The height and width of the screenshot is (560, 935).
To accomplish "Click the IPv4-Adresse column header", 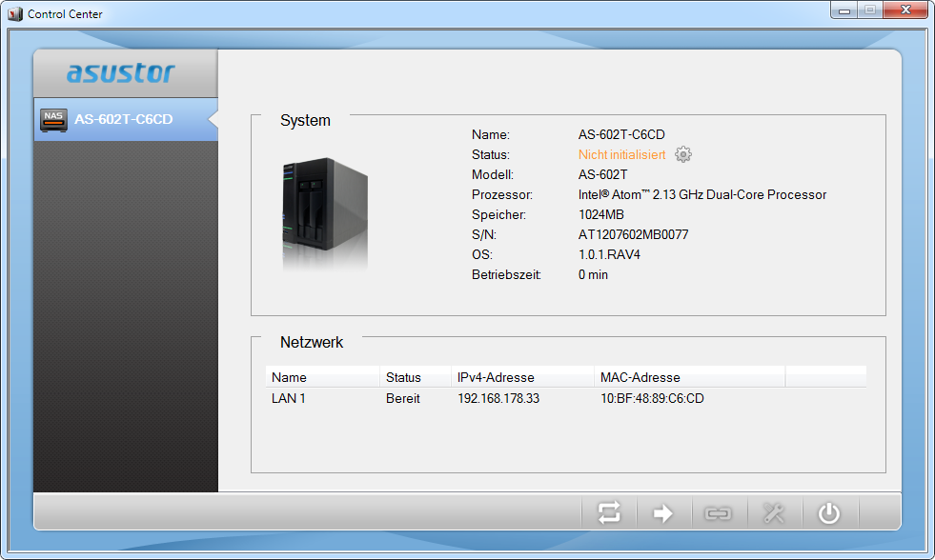I will (x=522, y=377).
